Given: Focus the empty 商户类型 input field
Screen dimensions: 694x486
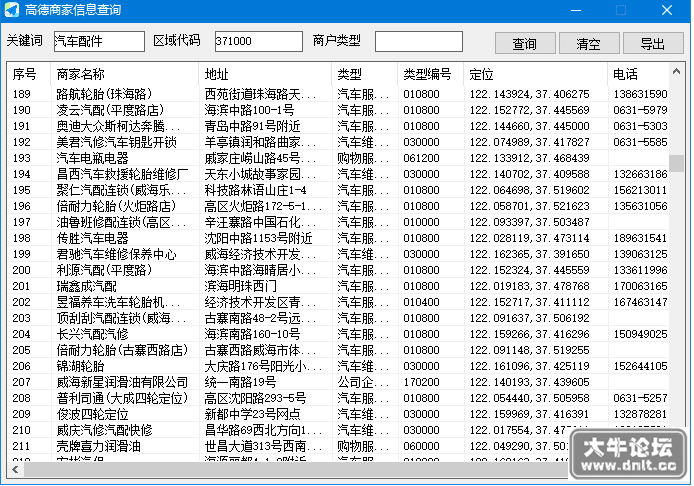Looking at the screenshot, I should 419,41.
